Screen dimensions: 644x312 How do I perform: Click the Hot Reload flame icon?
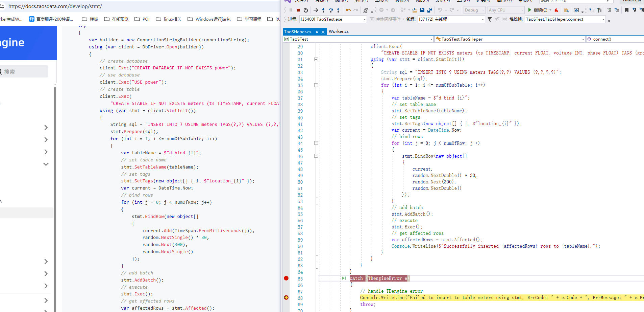coord(556,10)
